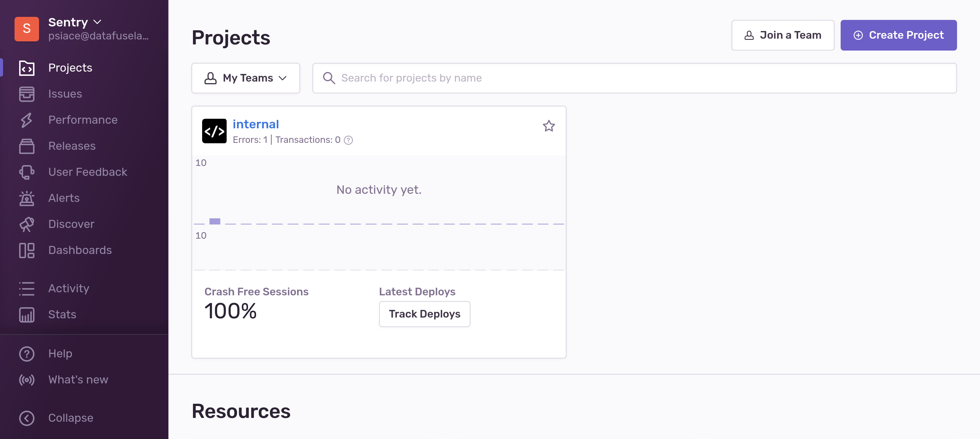This screenshot has width=980, height=439.
Task: Open What's new in sidebar
Action: (x=78, y=380)
